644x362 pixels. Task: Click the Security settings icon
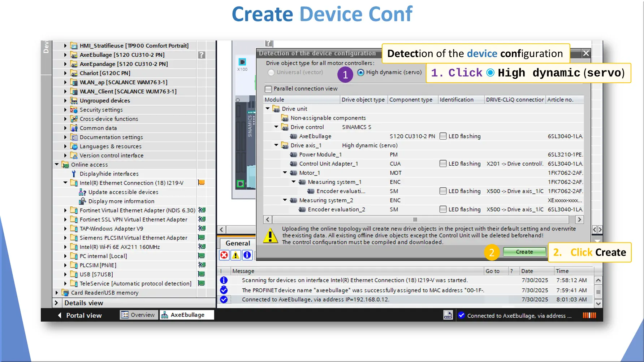pos(74,110)
